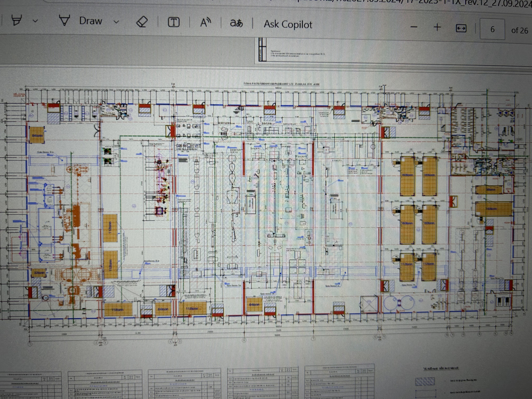
Task: Click the Add text box icon
Action: [x=174, y=23]
